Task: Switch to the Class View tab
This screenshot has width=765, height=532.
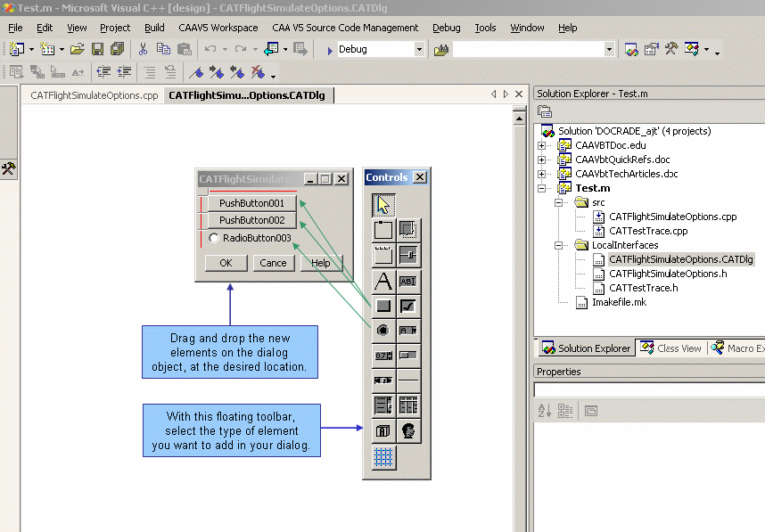Action: [671, 348]
